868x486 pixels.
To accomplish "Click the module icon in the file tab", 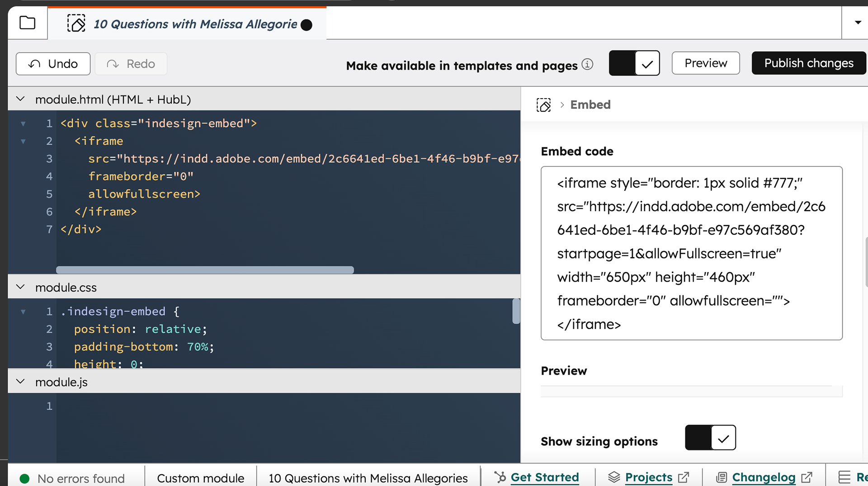I will point(76,24).
